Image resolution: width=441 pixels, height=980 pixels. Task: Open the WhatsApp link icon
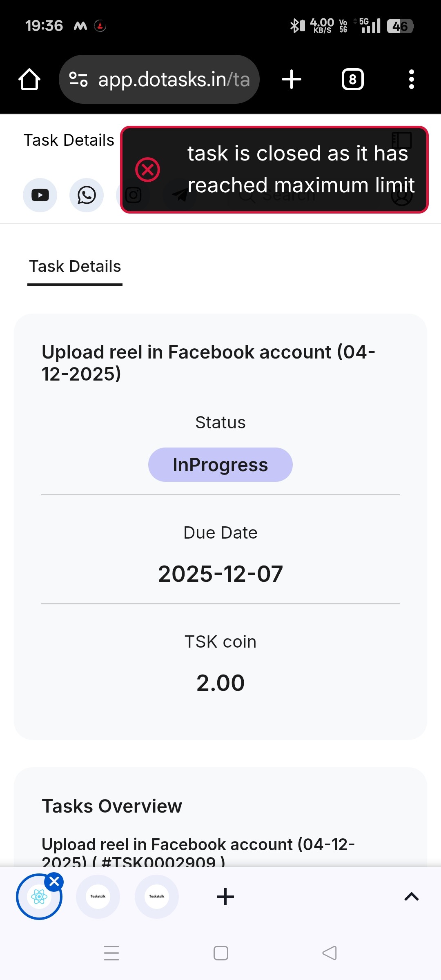click(x=87, y=195)
